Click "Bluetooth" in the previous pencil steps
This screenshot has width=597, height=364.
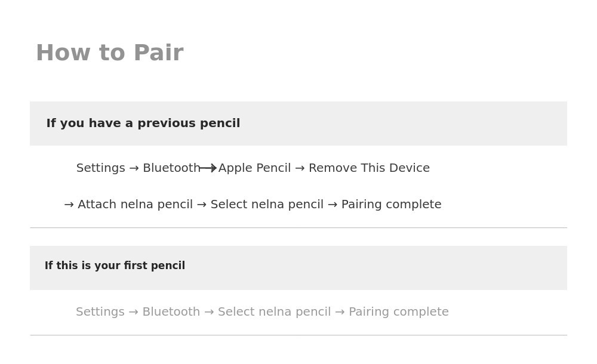171,168
